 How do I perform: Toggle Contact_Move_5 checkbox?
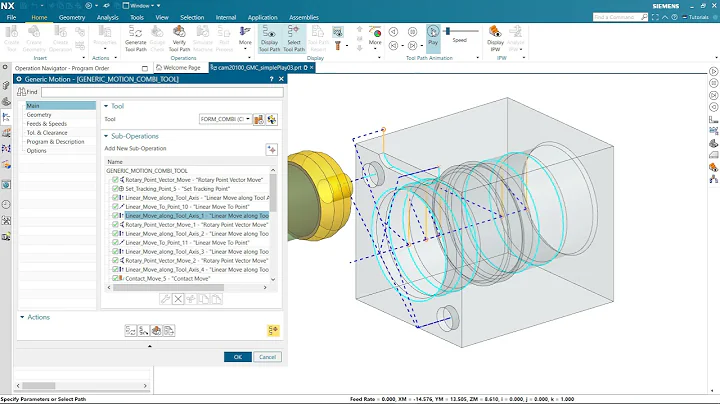point(115,278)
